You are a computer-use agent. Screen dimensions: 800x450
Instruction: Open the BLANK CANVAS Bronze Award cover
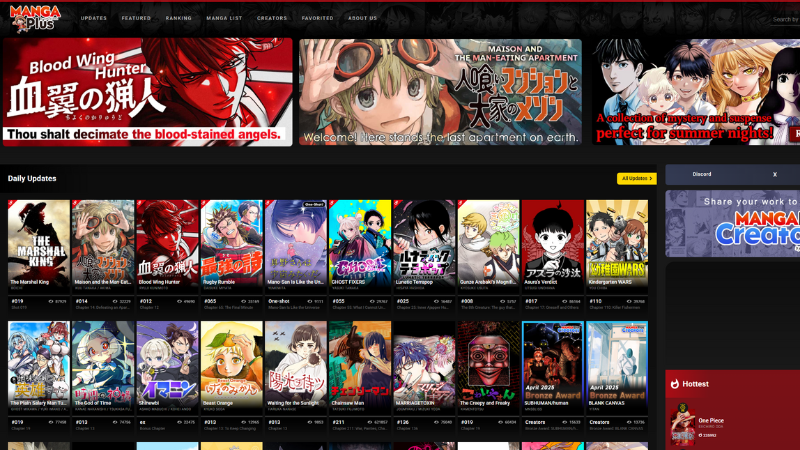[617, 367]
